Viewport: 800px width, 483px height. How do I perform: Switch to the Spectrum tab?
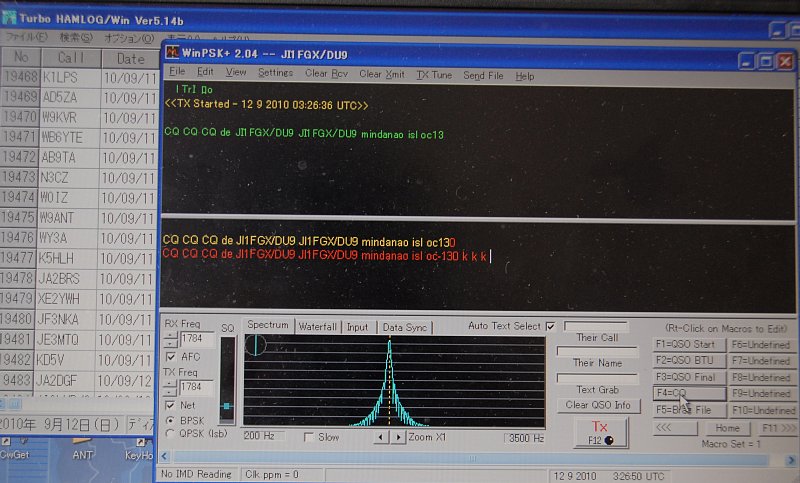pyautogui.click(x=267, y=325)
